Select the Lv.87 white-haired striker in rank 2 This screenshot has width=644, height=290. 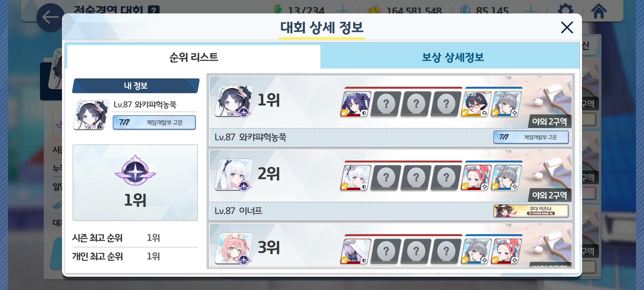click(356, 177)
